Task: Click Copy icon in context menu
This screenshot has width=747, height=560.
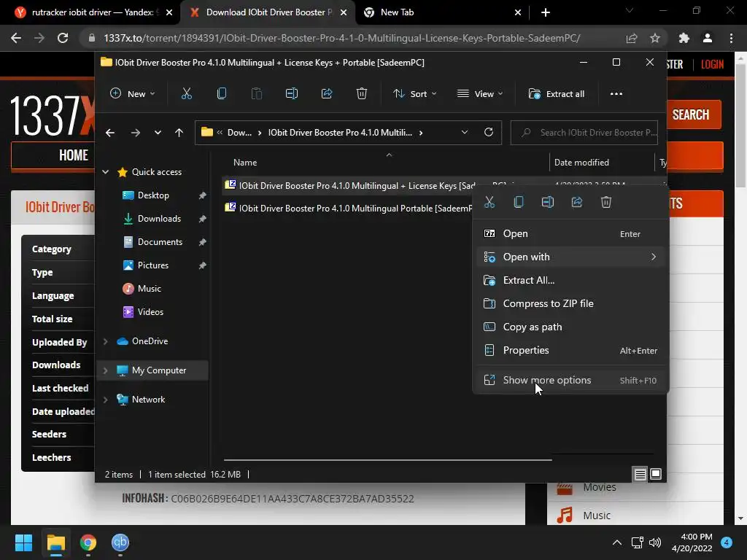Action: click(519, 203)
